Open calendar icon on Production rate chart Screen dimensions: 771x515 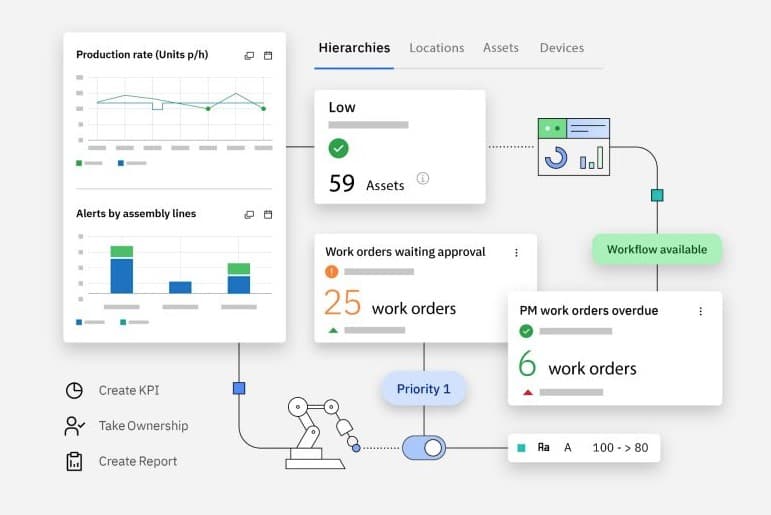[268, 55]
